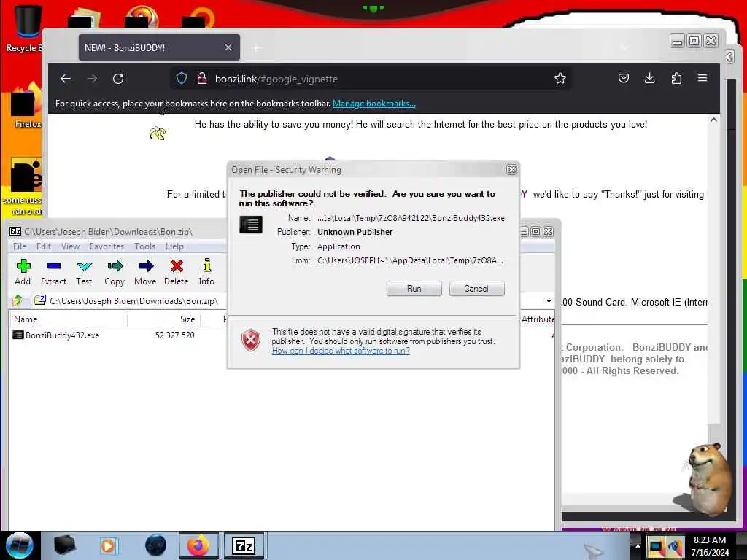This screenshot has height=560, width=747.
Task: Click the 7-Zip Info icon
Action: tap(206, 272)
